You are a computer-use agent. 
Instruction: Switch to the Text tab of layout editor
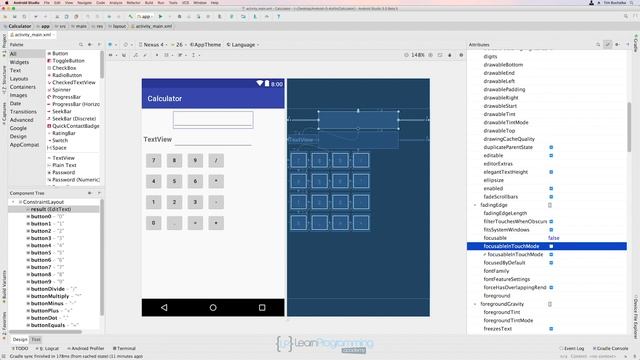[36, 340]
